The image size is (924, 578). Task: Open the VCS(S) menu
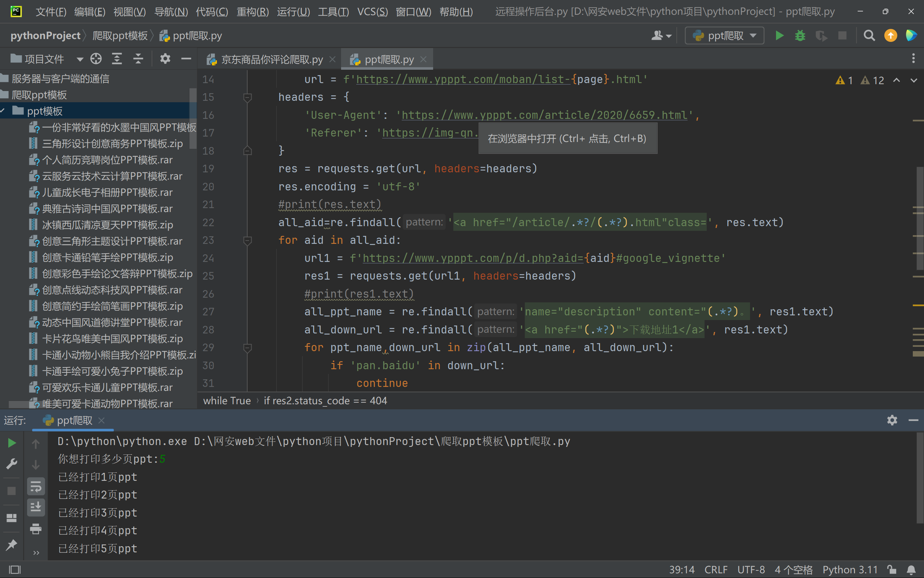coord(372,12)
